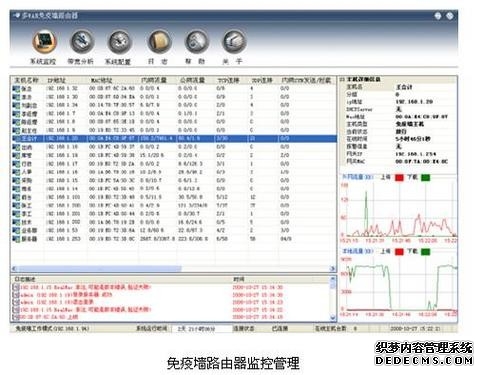Image resolution: width=484 pixels, height=375 pixels.
Task: Click log panel scroll up arrow
Action: click(333, 279)
